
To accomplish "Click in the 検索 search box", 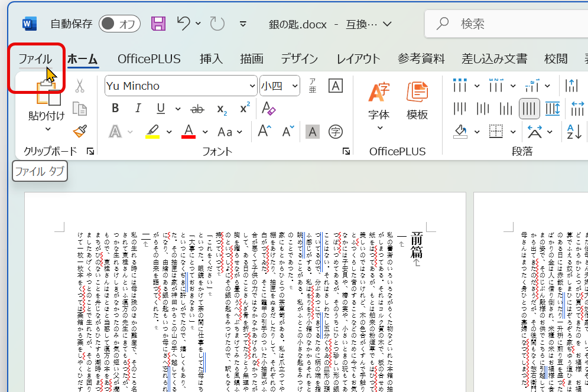I will tap(506, 24).
